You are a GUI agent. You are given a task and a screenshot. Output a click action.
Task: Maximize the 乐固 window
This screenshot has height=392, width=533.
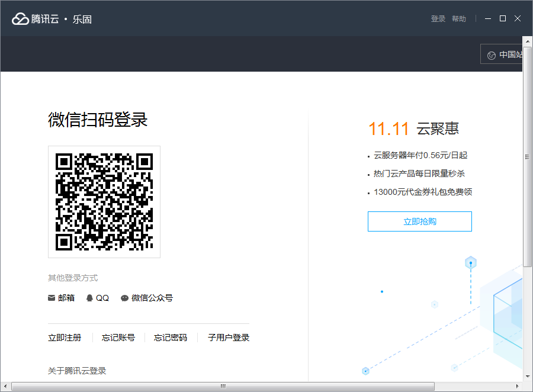coord(503,18)
